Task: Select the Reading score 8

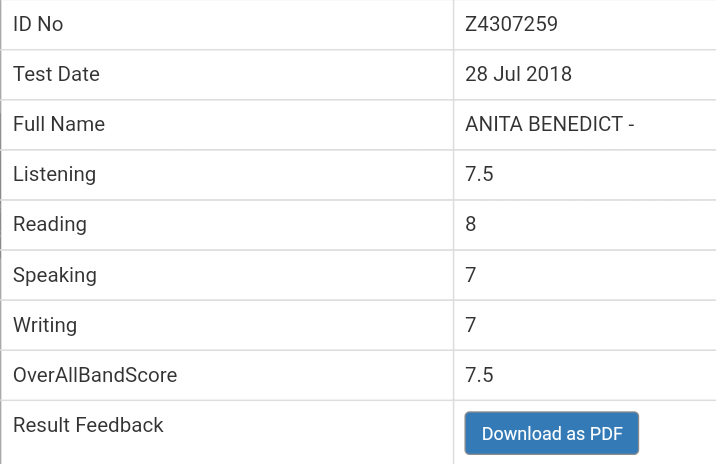Action: click(x=471, y=224)
